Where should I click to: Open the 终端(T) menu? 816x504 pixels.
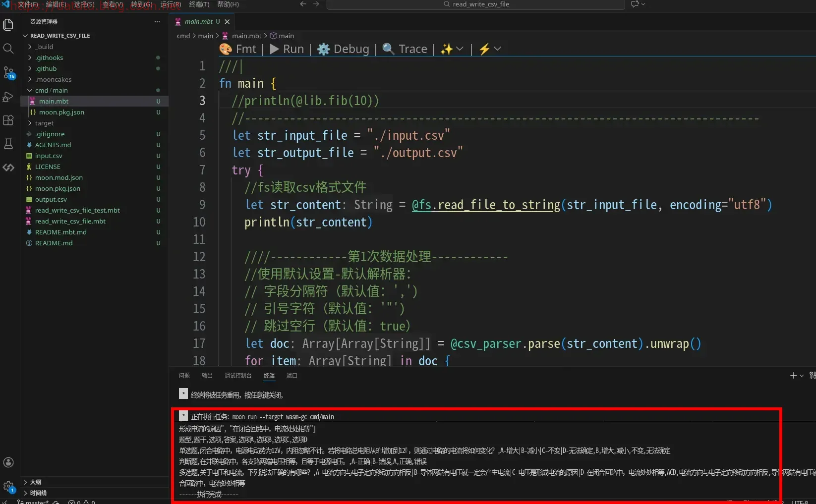[199, 4]
